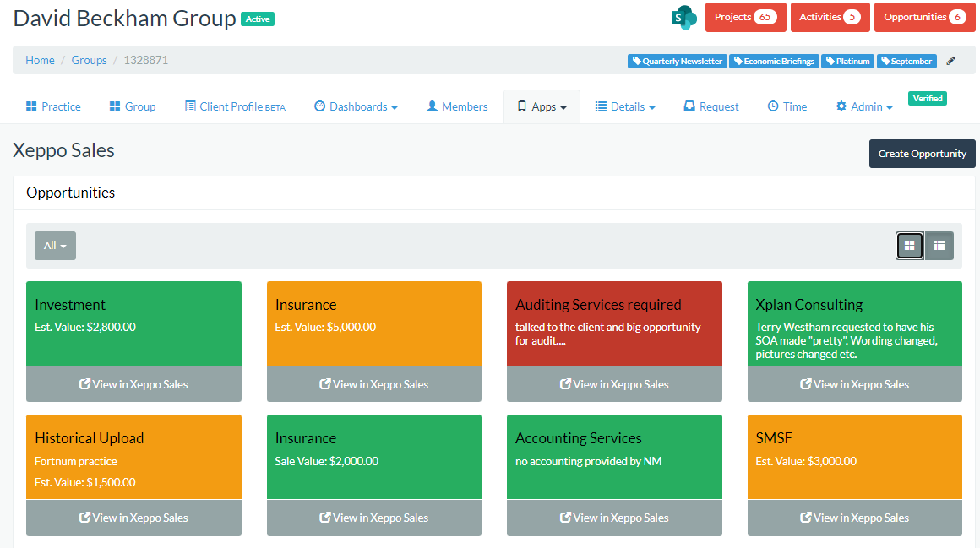Viewport: 980px width, 548px height.
Task: Click the Economic Briefings tag
Action: (775, 62)
